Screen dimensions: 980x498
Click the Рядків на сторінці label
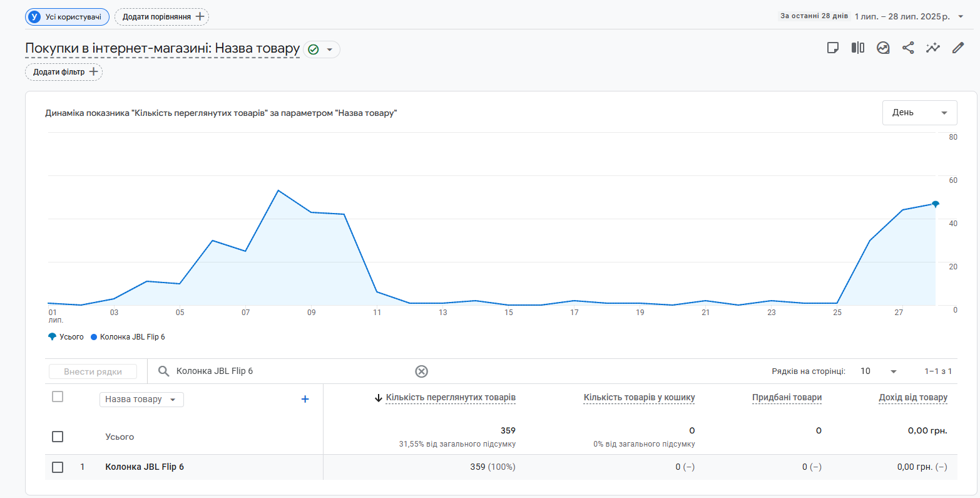[809, 371]
